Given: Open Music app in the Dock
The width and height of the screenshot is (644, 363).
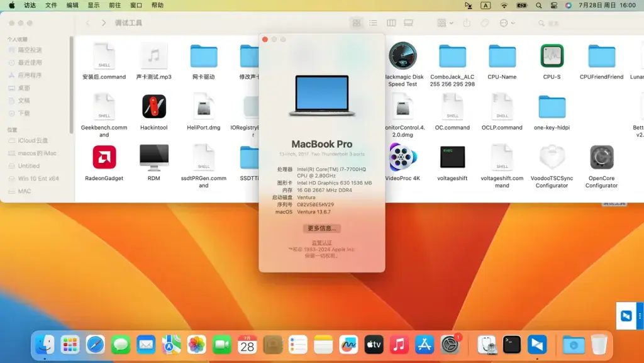Looking at the screenshot, I should [x=399, y=345].
